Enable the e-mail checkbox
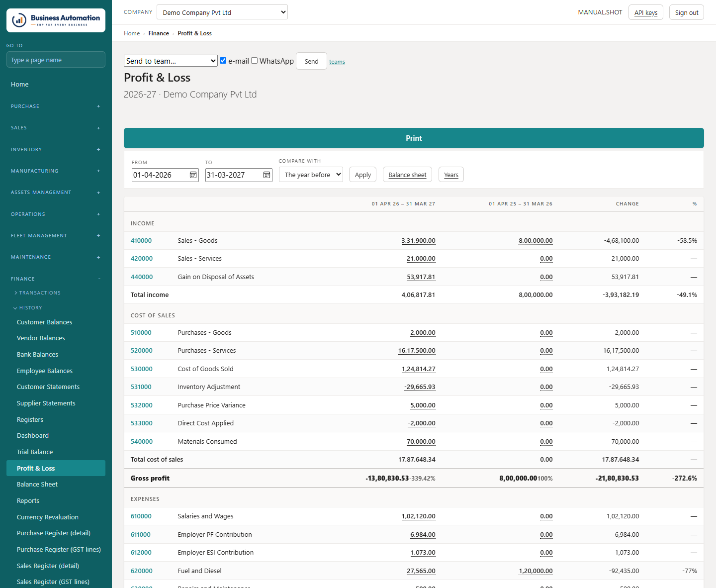The height and width of the screenshot is (588, 716). pos(223,61)
